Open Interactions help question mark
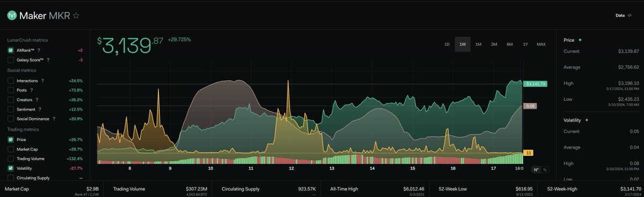 point(42,80)
